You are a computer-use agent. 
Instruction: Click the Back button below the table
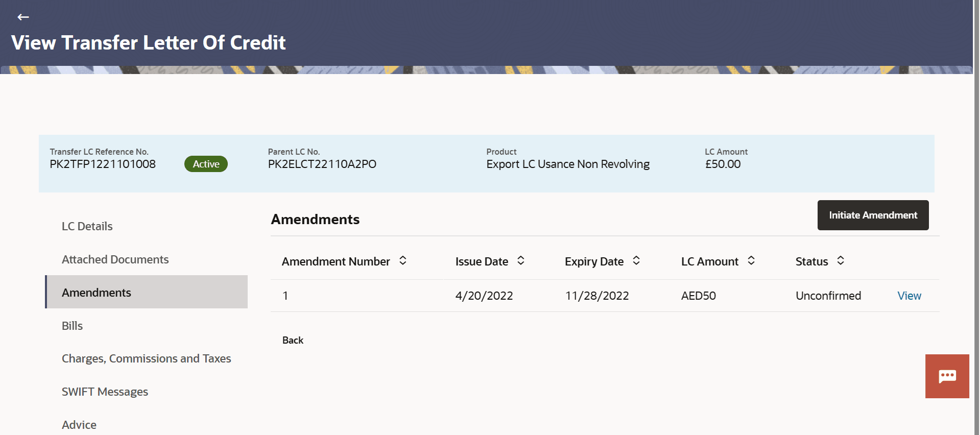click(x=293, y=340)
